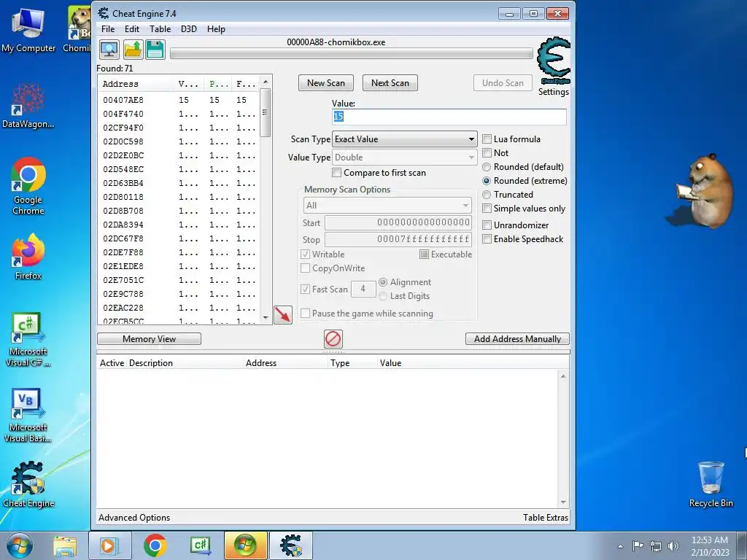Launch Google Chrome from the desktop

[28, 186]
